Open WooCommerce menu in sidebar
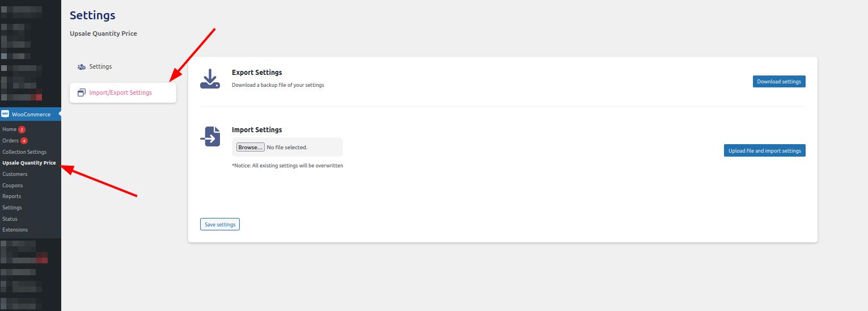This screenshot has height=311, width=868. coord(31,115)
